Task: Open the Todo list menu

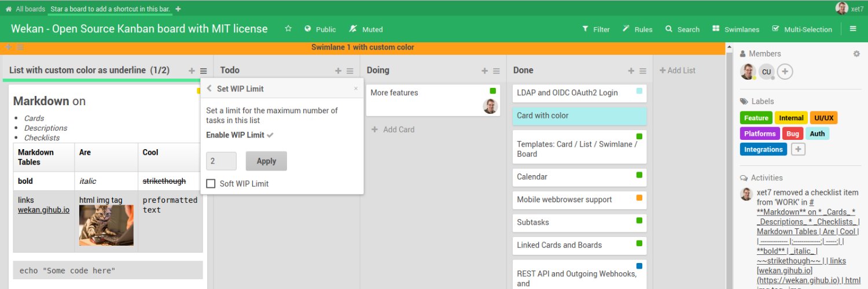Action: 350,71
